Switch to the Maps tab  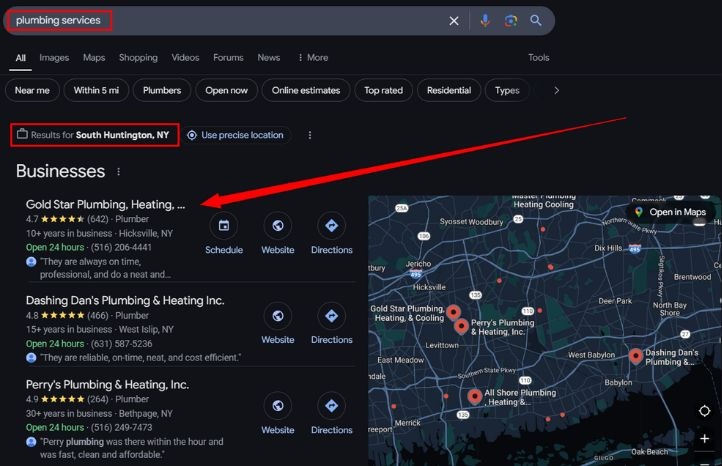(94, 58)
